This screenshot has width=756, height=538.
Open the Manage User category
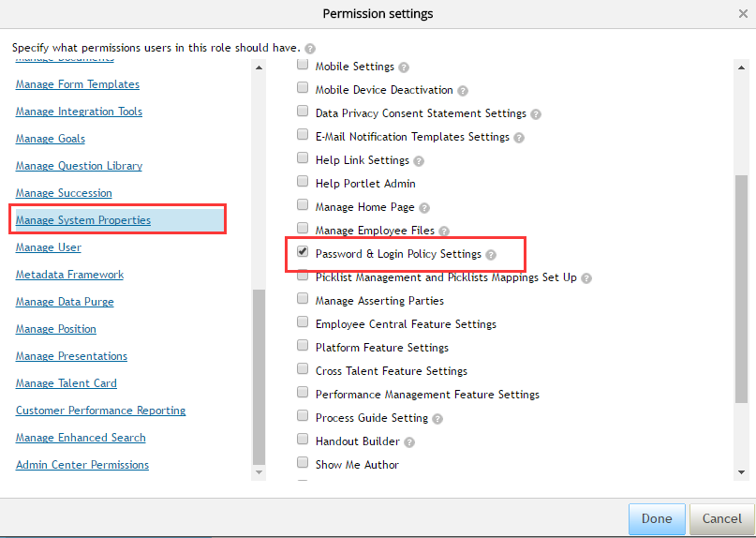point(48,247)
